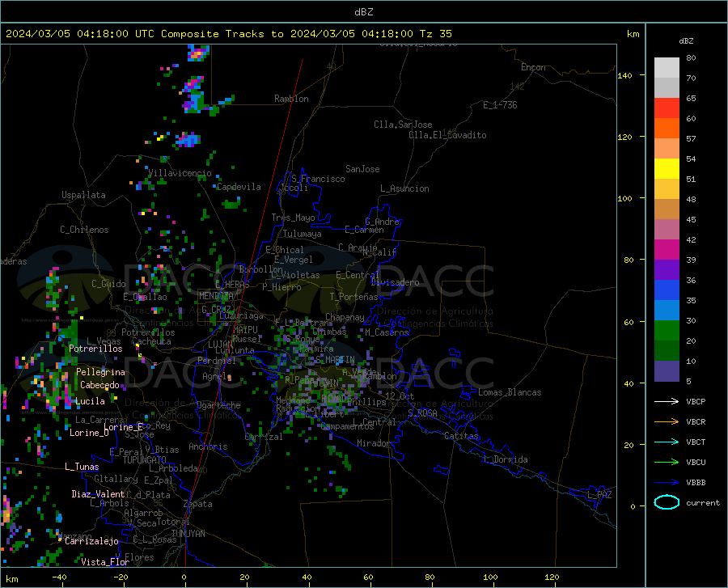Select the green 30 dBZ color swatch

667,331
